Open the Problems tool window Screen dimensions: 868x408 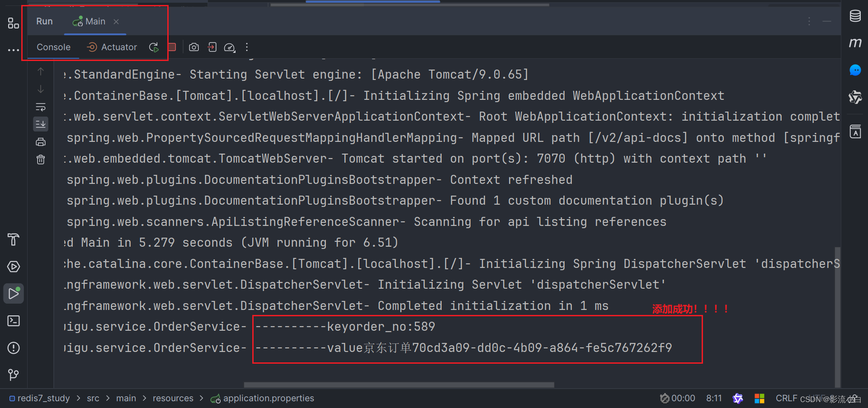click(x=14, y=348)
